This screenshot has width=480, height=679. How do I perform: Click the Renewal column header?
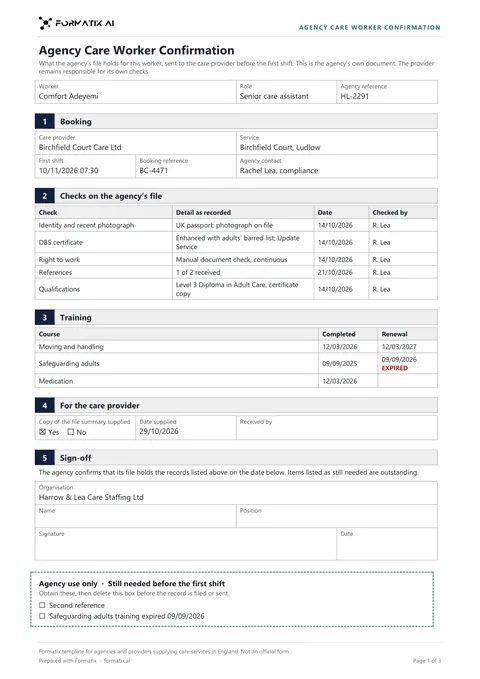tap(394, 334)
